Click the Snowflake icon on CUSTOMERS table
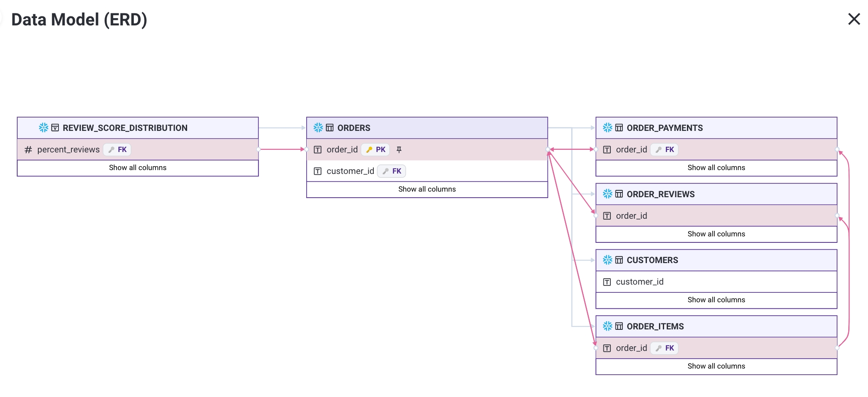 tap(607, 260)
